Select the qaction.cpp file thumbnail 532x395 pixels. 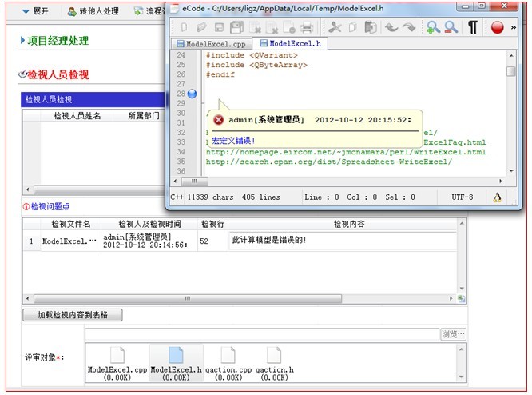tap(228, 361)
